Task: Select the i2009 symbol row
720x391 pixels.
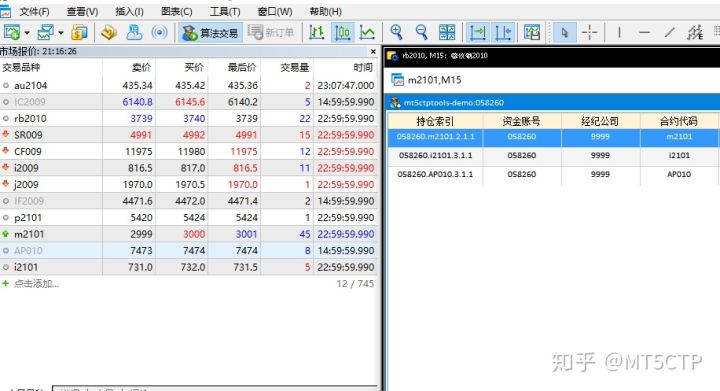Action: tap(189, 168)
